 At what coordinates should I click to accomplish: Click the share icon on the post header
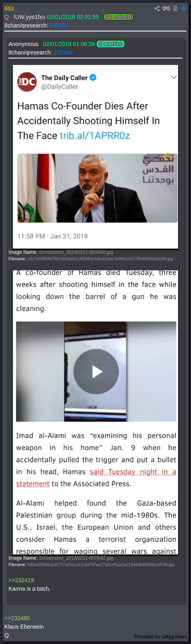pyautogui.click(x=157, y=8)
